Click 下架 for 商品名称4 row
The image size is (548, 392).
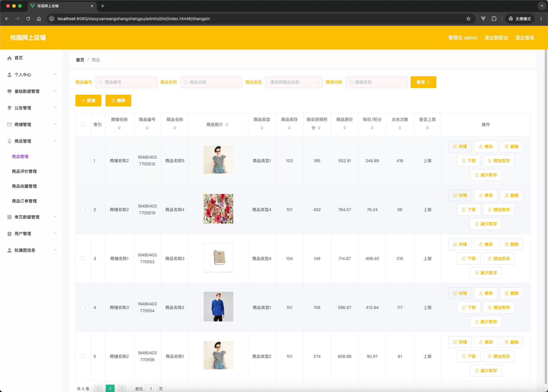[469, 210]
